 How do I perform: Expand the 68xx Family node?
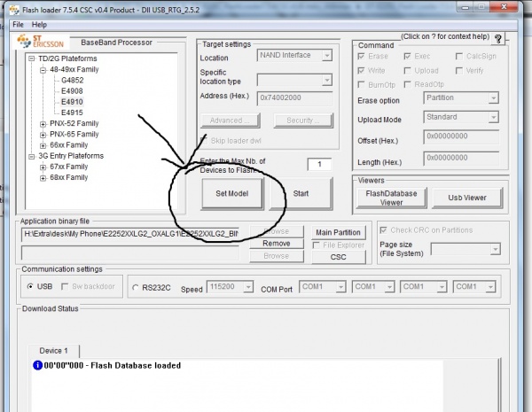click(43, 178)
